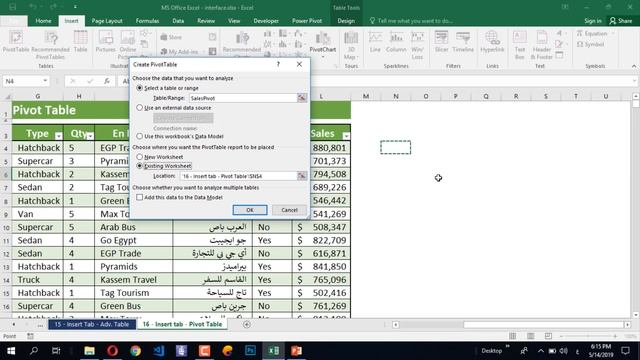Open the Sales column filter dropdown
640x360 pixels.
pos(346,136)
